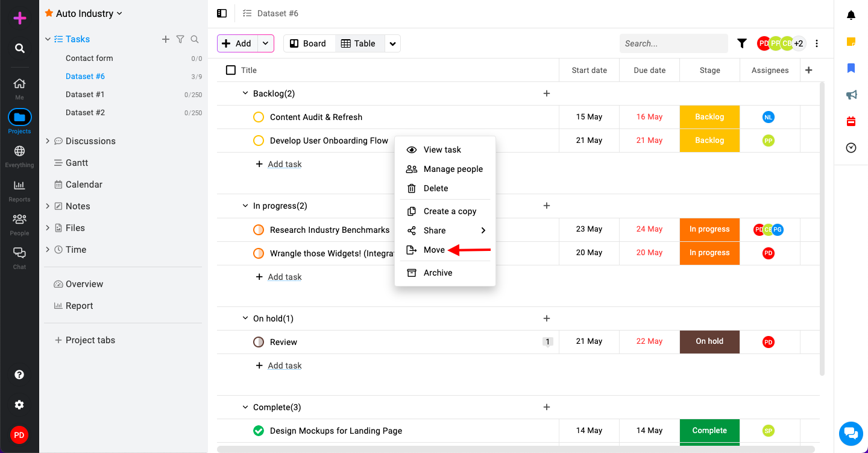This screenshot has height=453, width=868.
Task: Open the help question mark icon
Action: coord(19,375)
